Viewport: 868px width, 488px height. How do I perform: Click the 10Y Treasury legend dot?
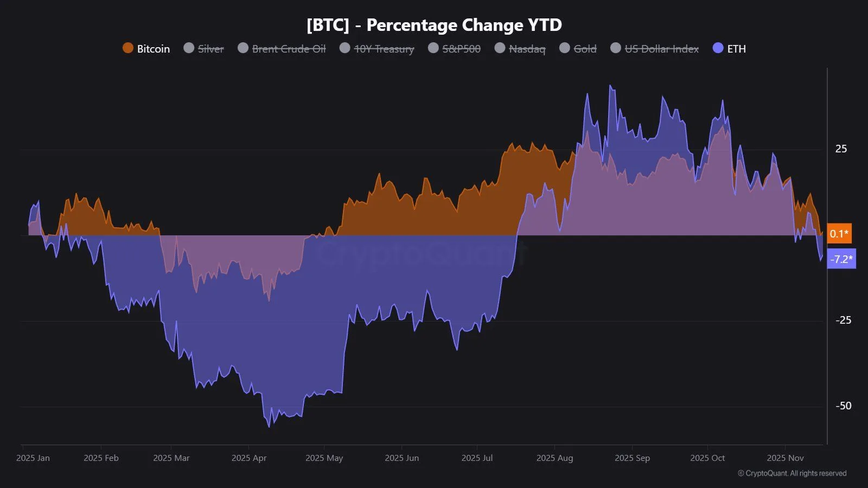(x=345, y=48)
